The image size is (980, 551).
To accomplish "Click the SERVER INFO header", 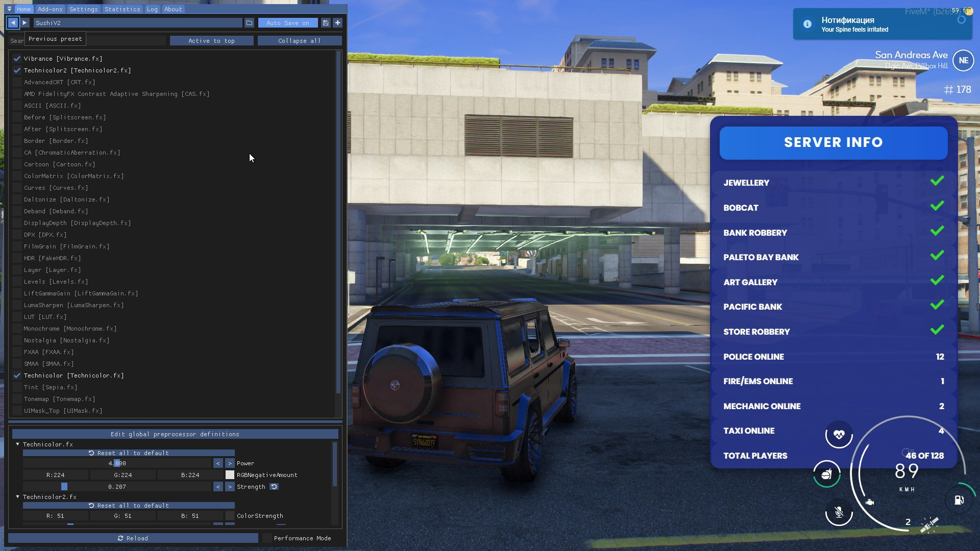I will pyautogui.click(x=834, y=142).
